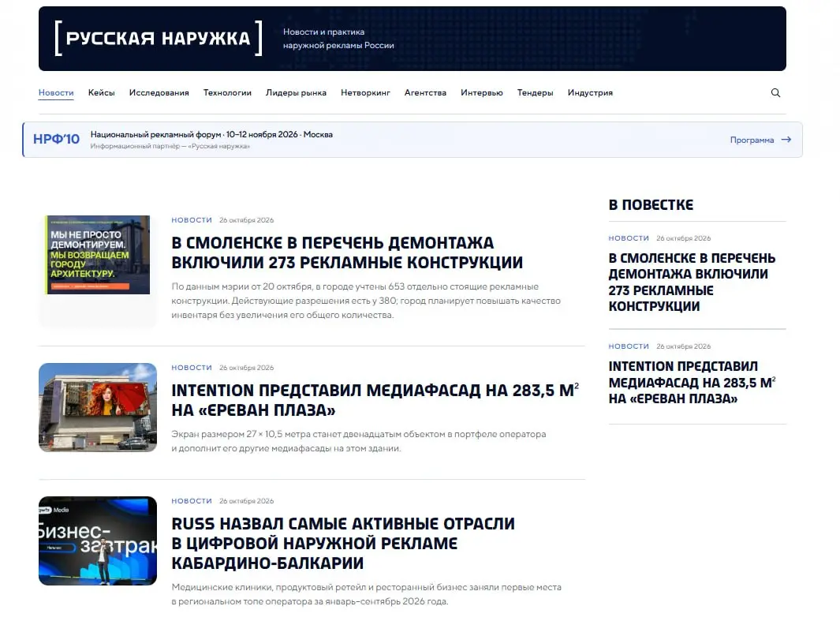Open the Исследования section
The image size is (840, 621).
(x=159, y=92)
